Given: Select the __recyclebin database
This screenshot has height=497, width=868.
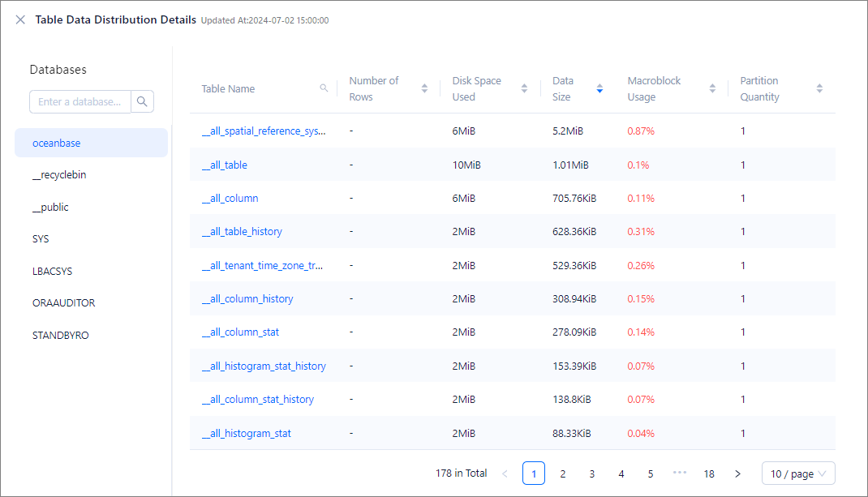Looking at the screenshot, I should (x=59, y=175).
